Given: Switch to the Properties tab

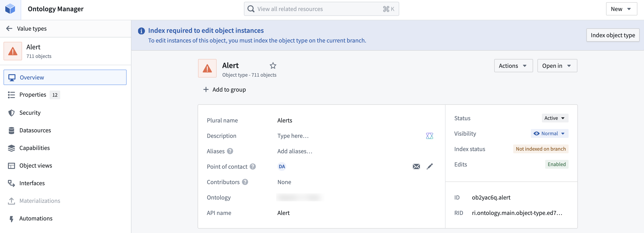Looking at the screenshot, I should (x=33, y=95).
